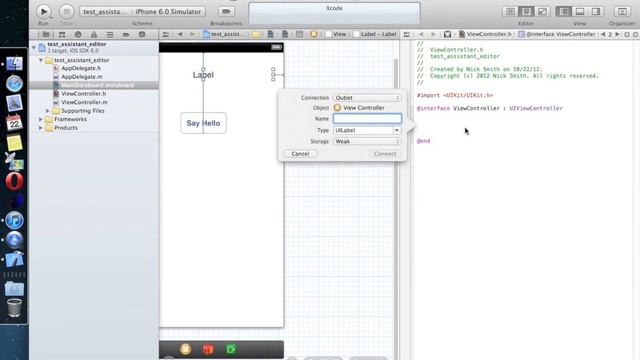Click Cancel in the connection popup
The width and height of the screenshot is (640, 360).
[300, 154]
